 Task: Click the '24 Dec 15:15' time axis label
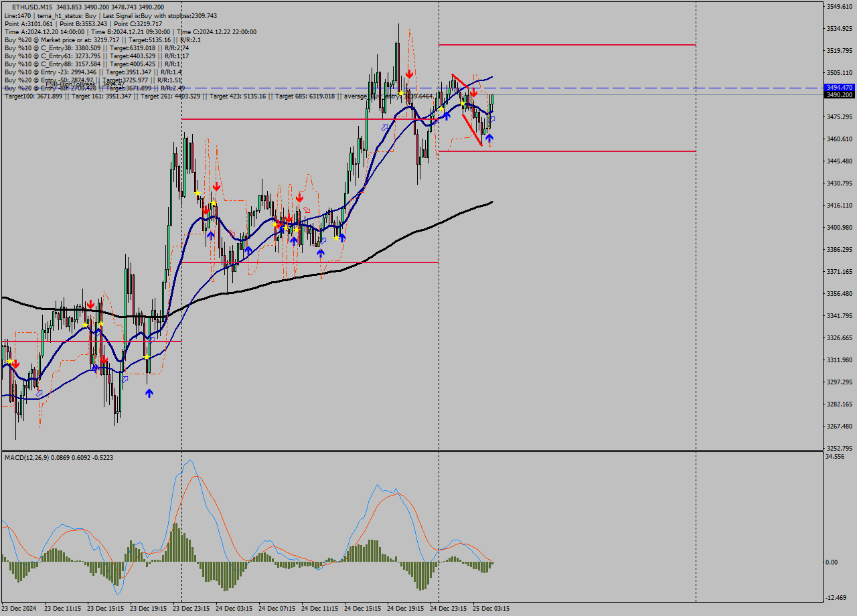363,609
